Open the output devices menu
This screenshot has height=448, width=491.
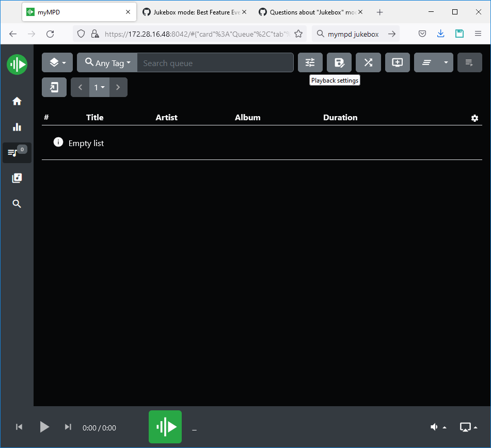468,427
